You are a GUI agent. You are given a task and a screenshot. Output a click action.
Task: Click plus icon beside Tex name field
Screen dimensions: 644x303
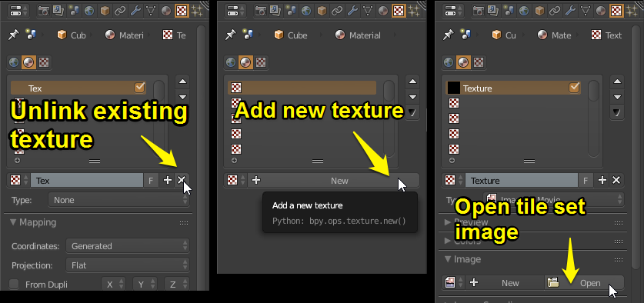tap(167, 180)
